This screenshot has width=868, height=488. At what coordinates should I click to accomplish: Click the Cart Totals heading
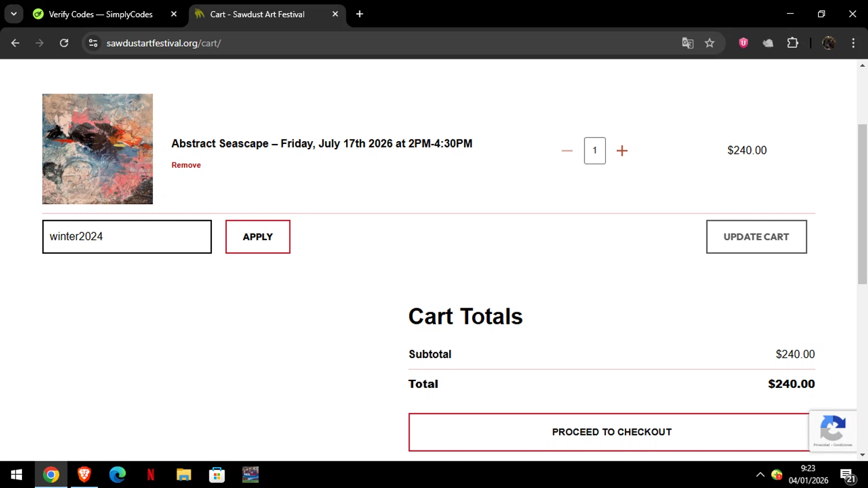465,316
